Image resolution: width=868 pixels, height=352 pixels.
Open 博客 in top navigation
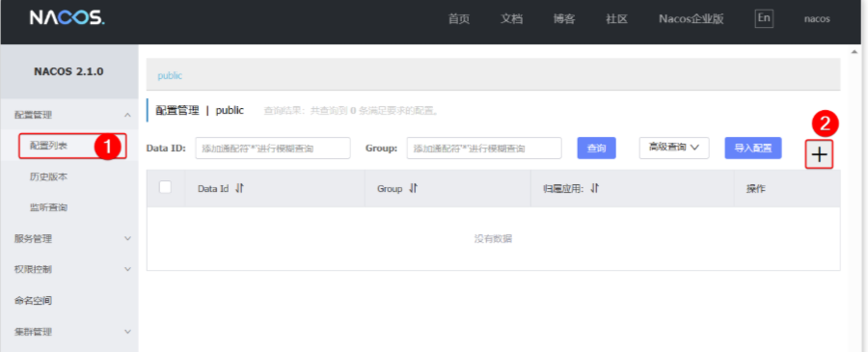(x=564, y=19)
